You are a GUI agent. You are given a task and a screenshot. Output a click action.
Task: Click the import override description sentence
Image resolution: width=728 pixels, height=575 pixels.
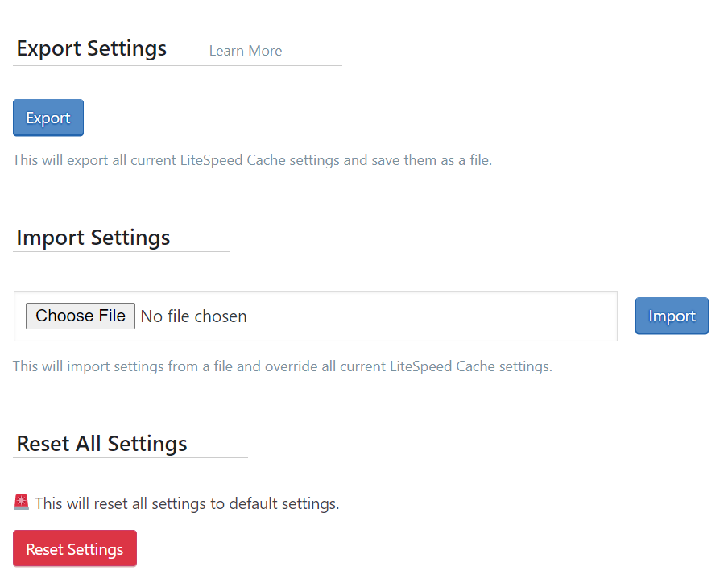(x=283, y=366)
